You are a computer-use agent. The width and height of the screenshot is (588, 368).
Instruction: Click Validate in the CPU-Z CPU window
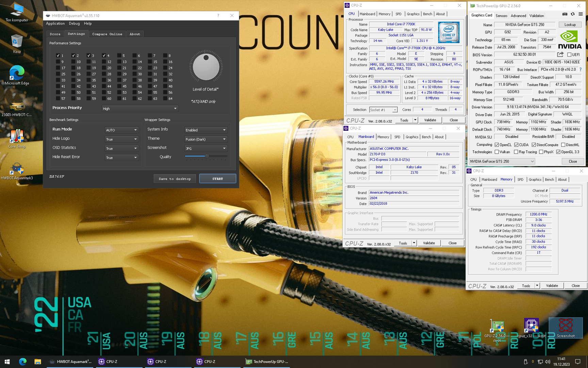tap(430, 120)
